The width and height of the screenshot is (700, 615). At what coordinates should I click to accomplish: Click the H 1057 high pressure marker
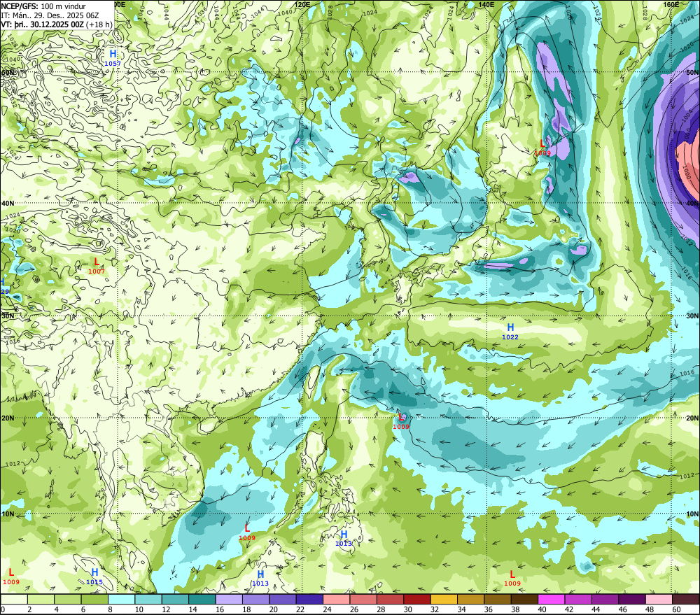tap(113, 59)
